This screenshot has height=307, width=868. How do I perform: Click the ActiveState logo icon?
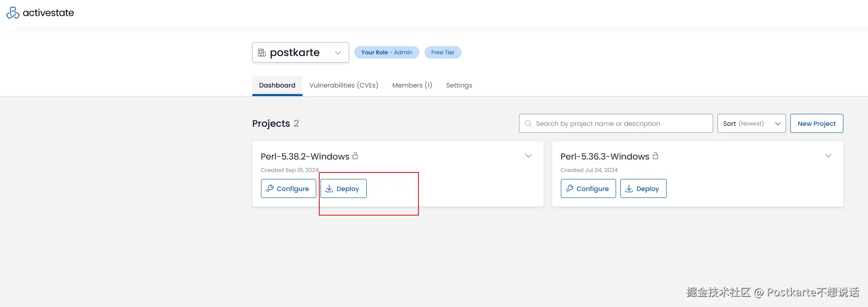(13, 13)
